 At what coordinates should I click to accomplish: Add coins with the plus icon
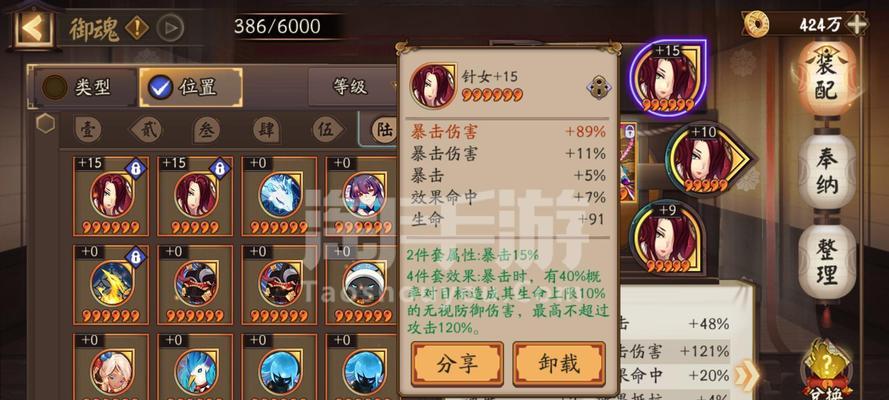point(856,24)
